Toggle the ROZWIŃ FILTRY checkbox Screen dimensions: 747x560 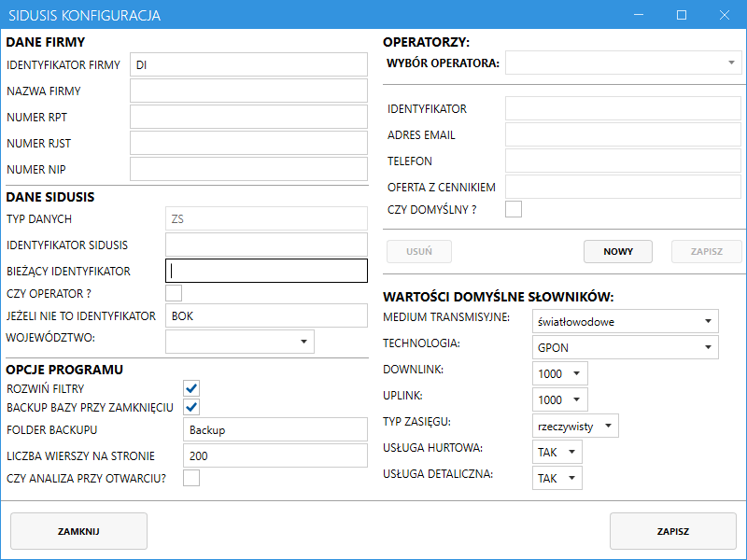[x=191, y=387]
